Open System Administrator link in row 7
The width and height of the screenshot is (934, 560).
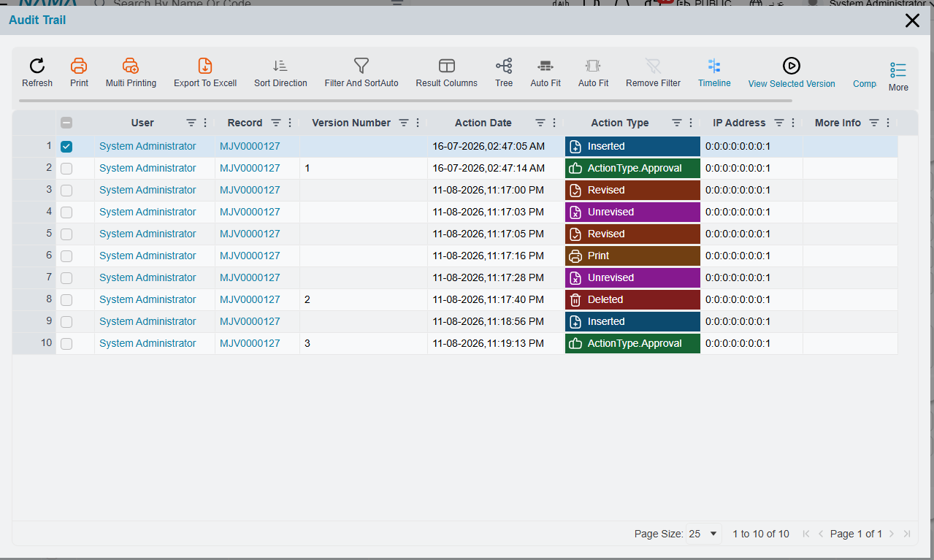tap(148, 277)
